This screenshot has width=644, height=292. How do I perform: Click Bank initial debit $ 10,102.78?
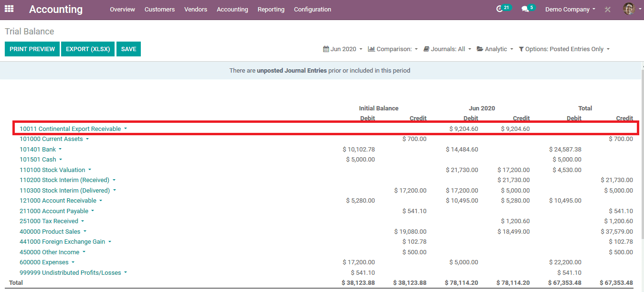[359, 150]
